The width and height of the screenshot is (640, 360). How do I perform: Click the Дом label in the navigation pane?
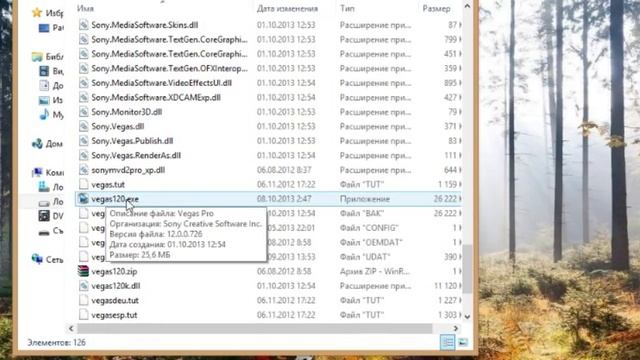(x=54, y=144)
